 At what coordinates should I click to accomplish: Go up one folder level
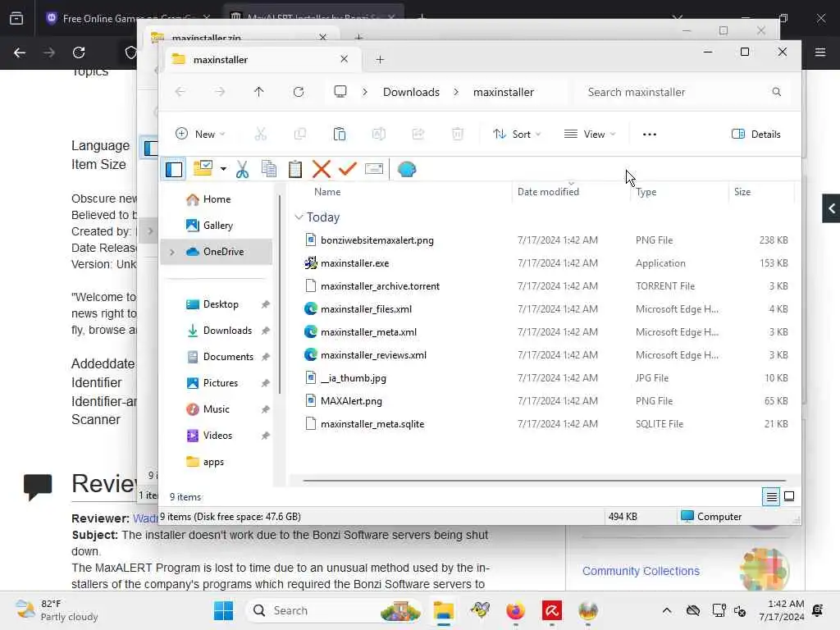coord(258,92)
